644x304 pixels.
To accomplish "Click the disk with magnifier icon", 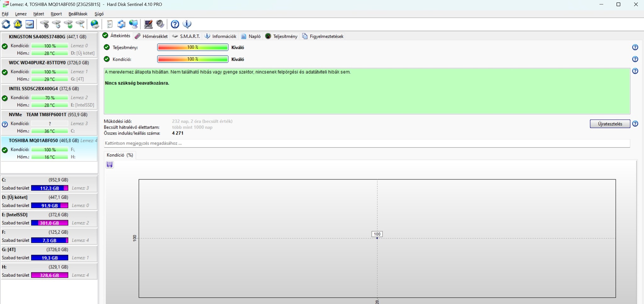I will pos(80,24).
